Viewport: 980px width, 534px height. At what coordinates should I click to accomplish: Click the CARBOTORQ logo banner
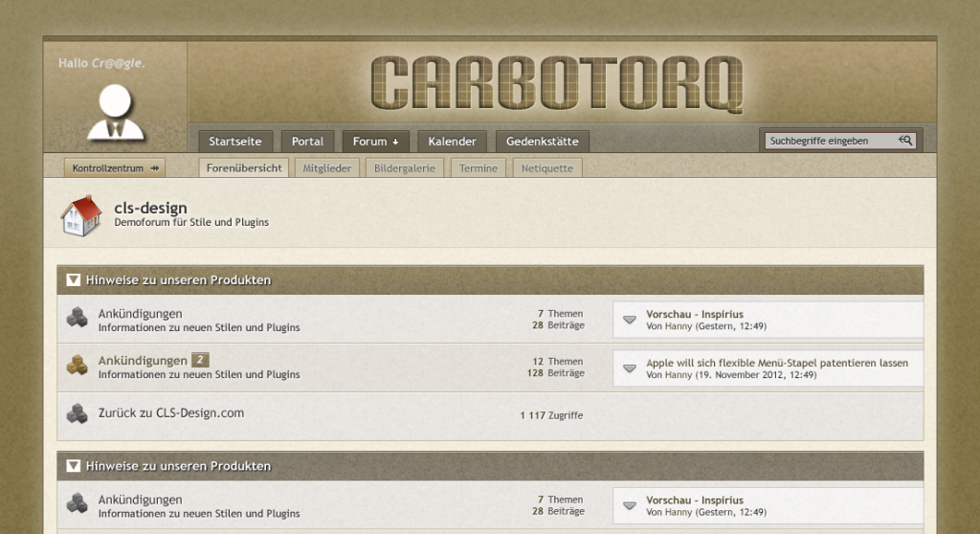coord(556,84)
